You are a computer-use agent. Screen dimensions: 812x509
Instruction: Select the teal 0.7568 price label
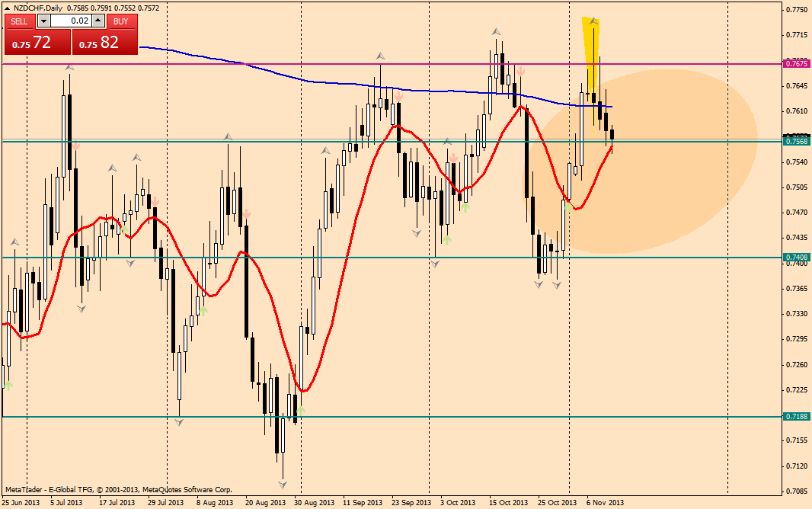point(797,141)
